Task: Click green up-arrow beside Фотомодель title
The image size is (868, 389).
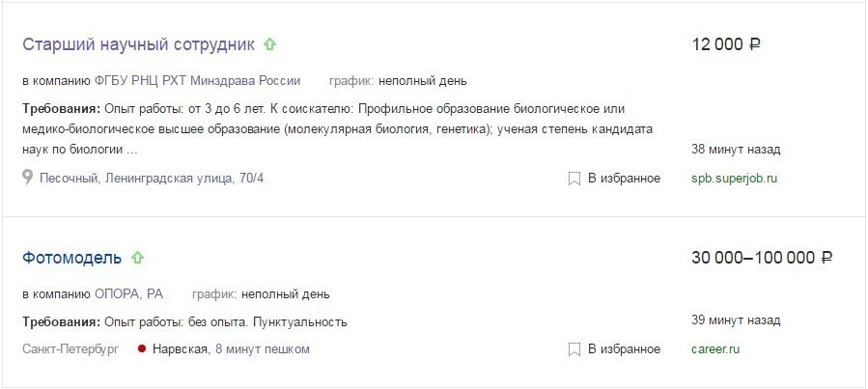Action: click(x=137, y=258)
